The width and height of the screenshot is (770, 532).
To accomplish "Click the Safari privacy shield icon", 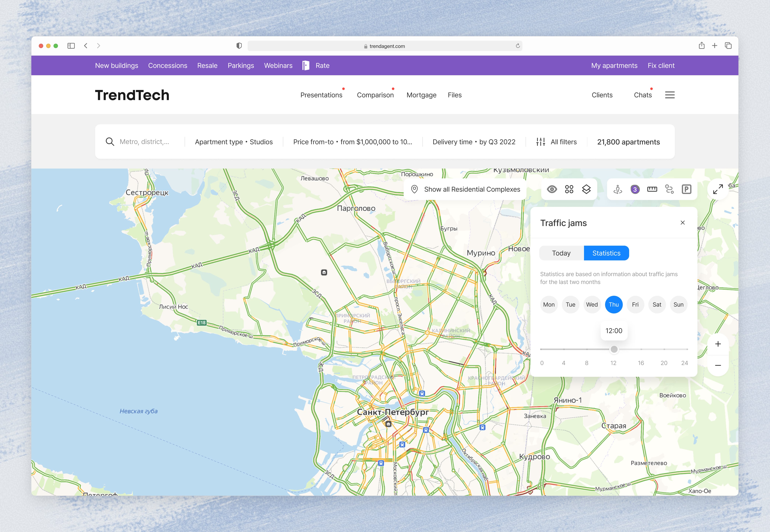I will coord(239,46).
